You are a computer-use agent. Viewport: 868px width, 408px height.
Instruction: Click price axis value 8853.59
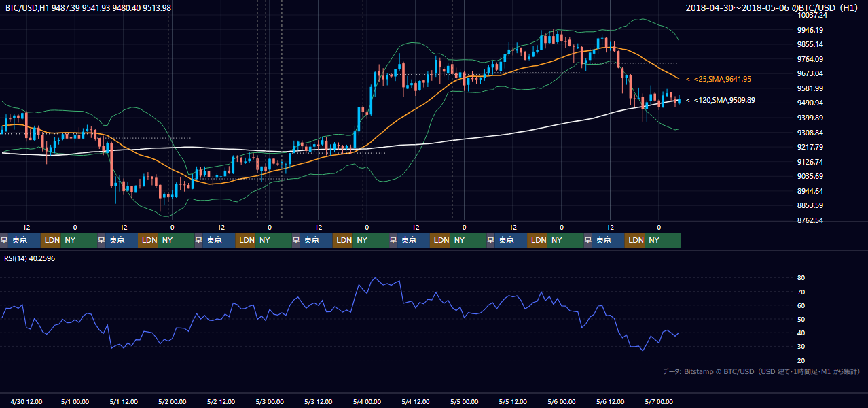click(x=810, y=205)
